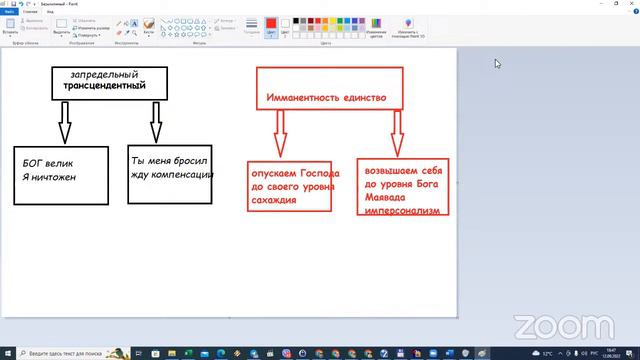640x360 pixels.
Task: Open the File menu tab
Action: pyautogui.click(x=9, y=11)
